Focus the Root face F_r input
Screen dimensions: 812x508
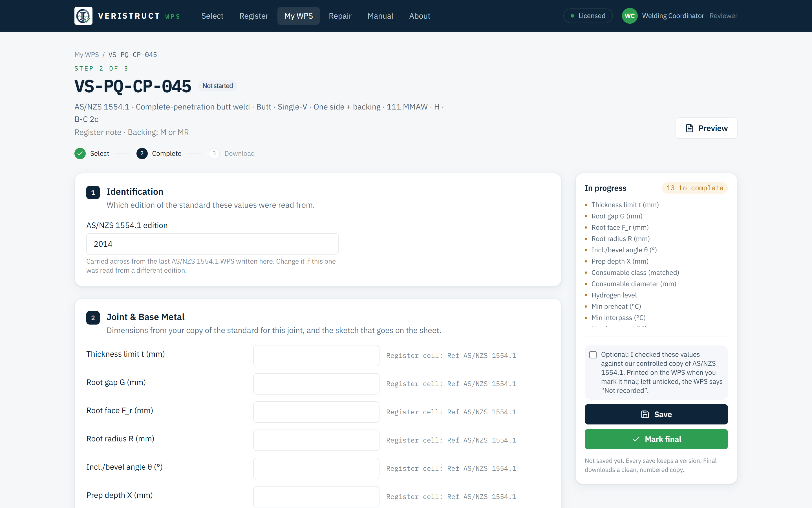pos(316,412)
